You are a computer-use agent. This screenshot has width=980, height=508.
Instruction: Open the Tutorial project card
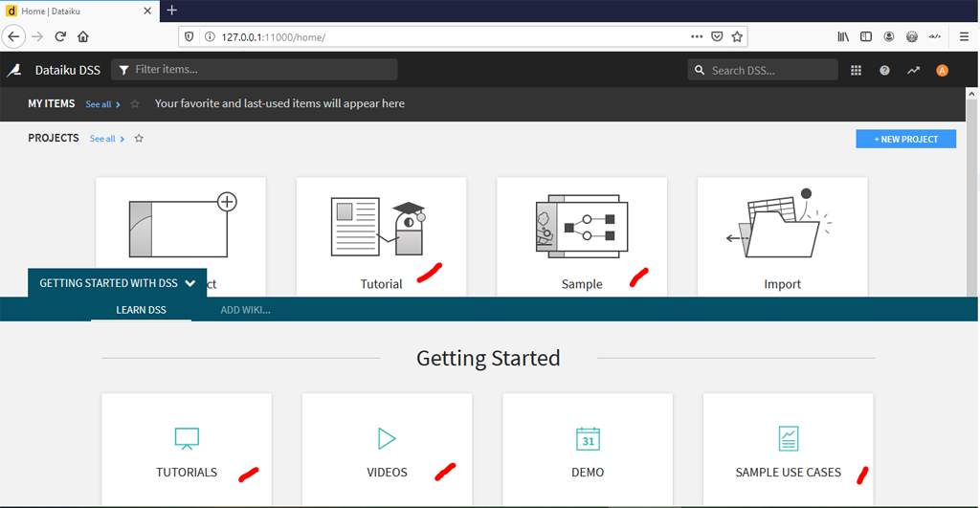tap(381, 237)
